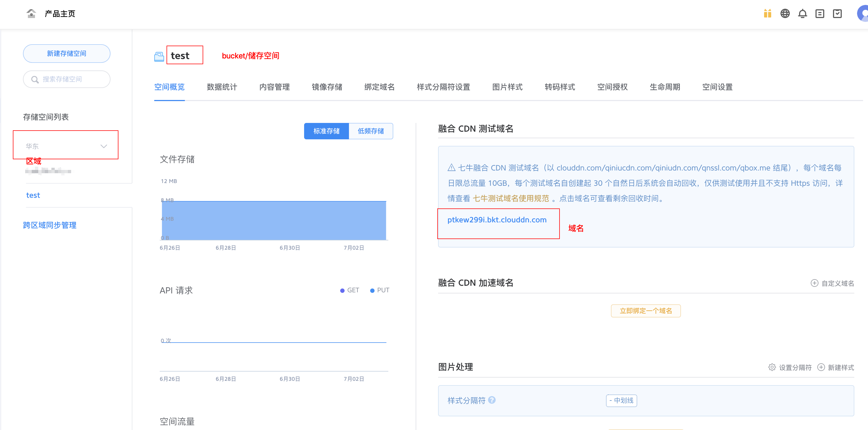Click the API request chart line
The image size is (868, 430).
click(274, 343)
